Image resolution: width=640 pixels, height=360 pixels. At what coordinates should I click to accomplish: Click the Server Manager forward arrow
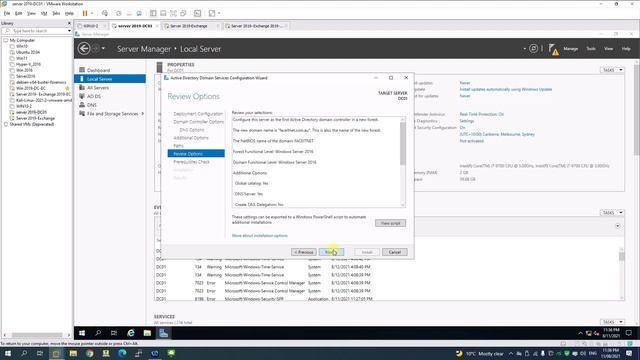[x=96, y=49]
